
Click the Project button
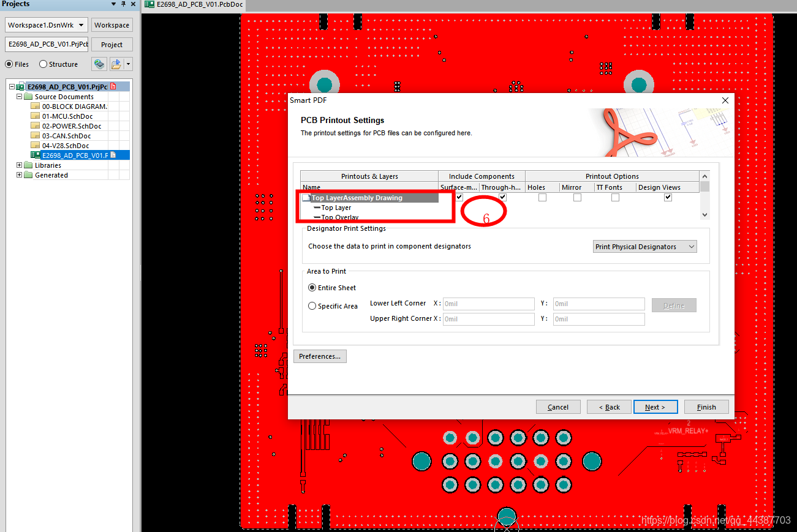111,45
